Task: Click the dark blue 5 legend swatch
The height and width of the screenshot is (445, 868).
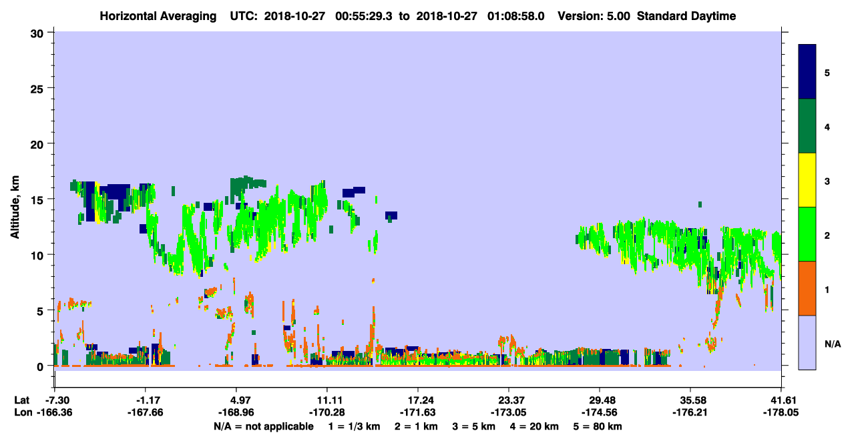Action: tap(807, 72)
